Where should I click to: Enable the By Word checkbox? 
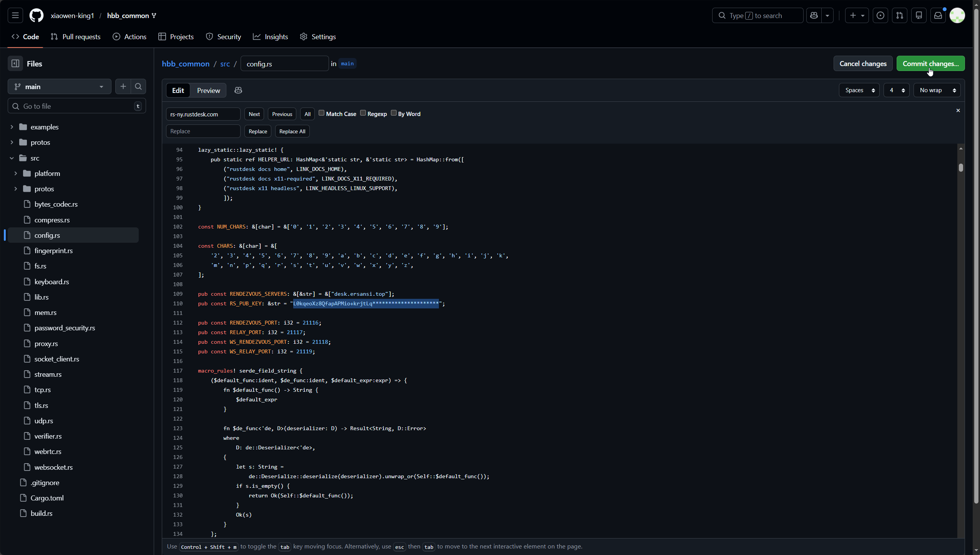coord(394,113)
